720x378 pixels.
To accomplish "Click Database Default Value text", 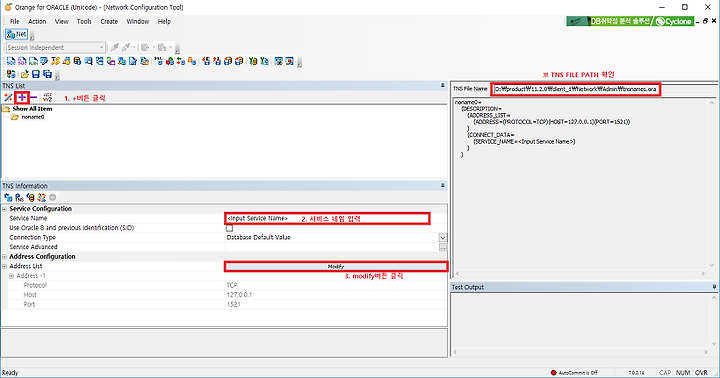I will click(x=259, y=237).
